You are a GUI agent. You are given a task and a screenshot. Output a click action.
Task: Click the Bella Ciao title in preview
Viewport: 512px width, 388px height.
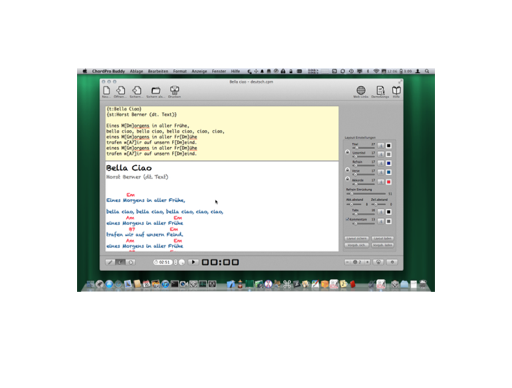[129, 168]
